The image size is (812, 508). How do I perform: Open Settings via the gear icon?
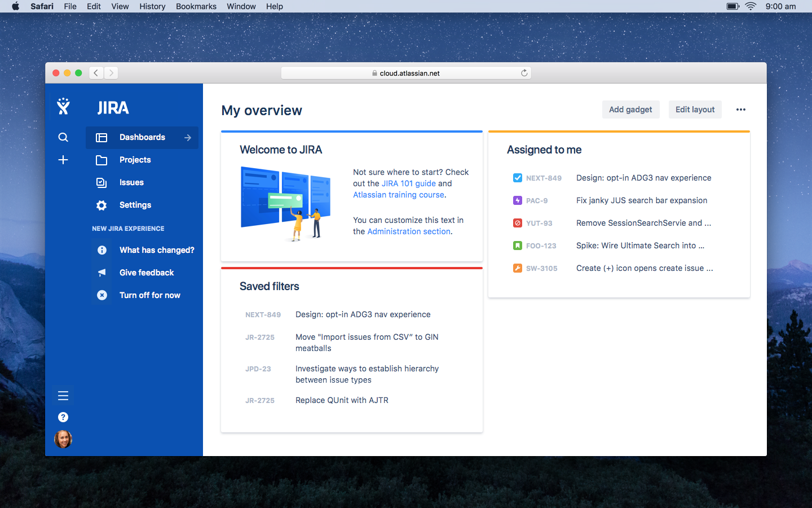coord(101,205)
